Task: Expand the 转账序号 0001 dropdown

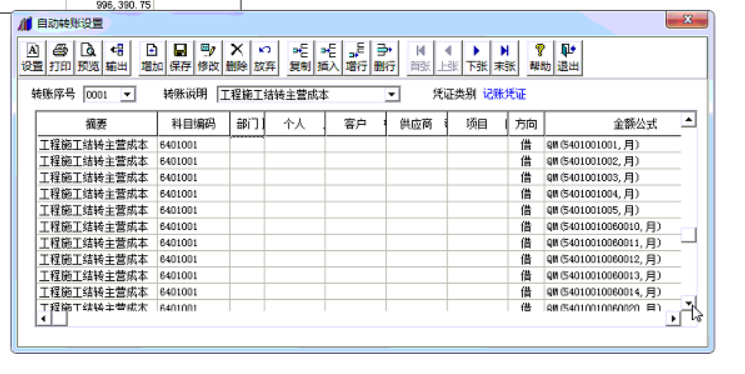Action: 127,95
